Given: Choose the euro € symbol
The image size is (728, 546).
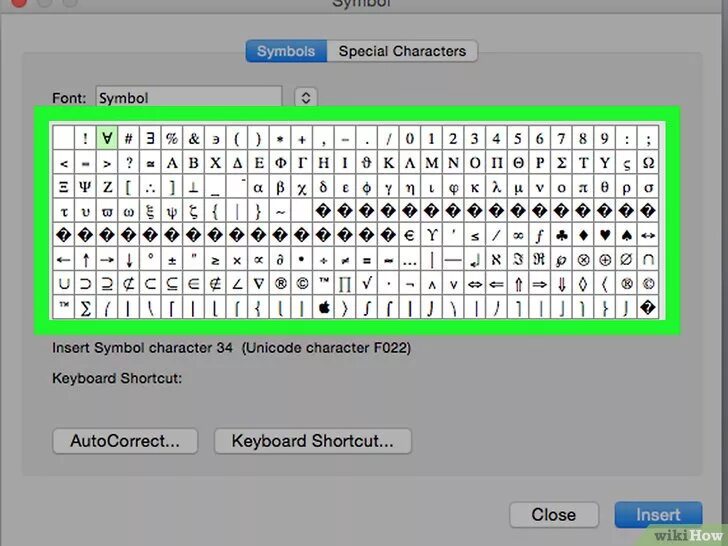Looking at the screenshot, I should [410, 235].
